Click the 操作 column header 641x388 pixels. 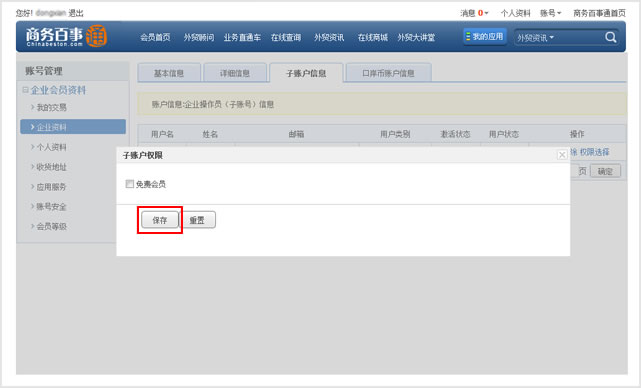tap(577, 134)
